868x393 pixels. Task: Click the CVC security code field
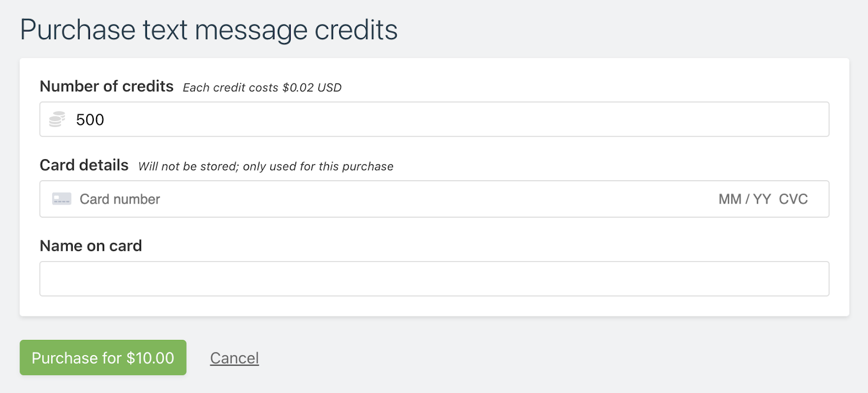(793, 199)
